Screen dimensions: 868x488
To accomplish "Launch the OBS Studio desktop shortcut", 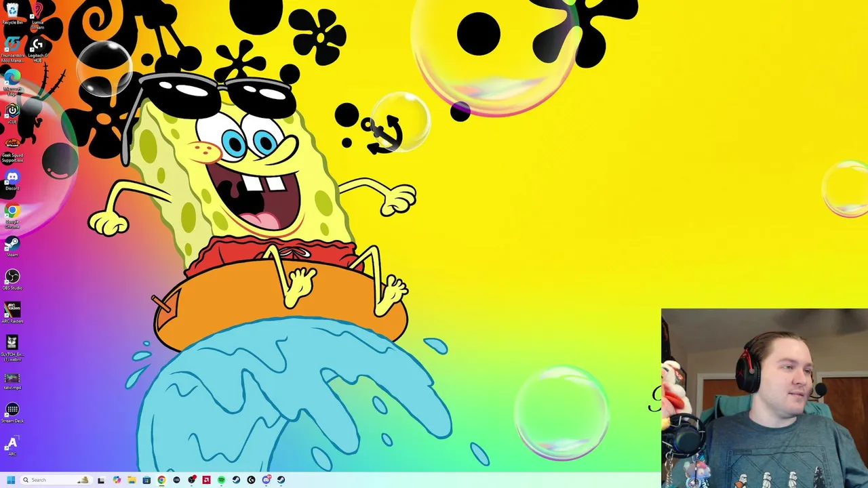I will click(x=12, y=279).
